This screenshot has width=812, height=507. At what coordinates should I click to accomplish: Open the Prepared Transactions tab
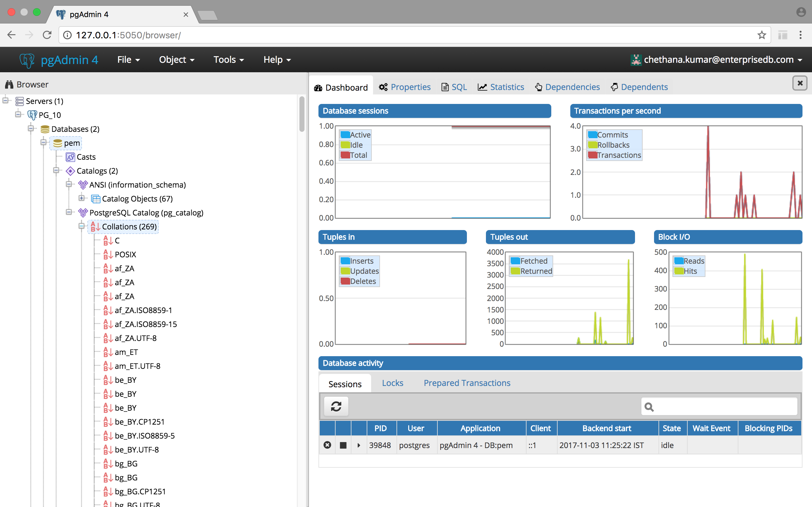(x=467, y=383)
